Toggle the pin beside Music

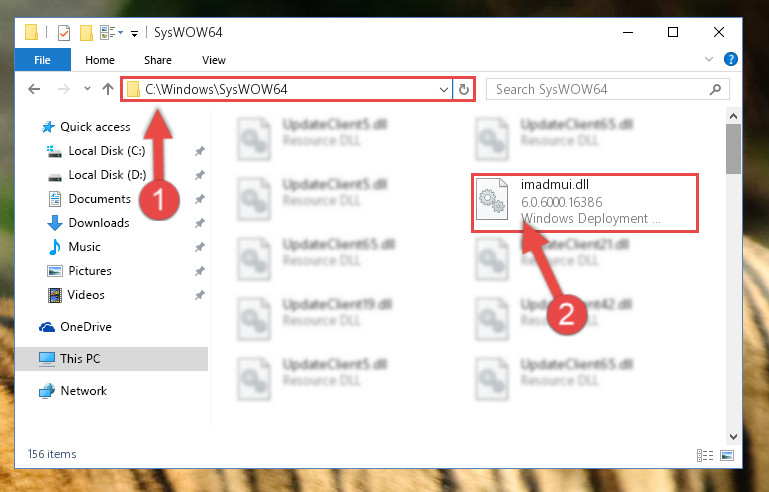click(x=199, y=247)
